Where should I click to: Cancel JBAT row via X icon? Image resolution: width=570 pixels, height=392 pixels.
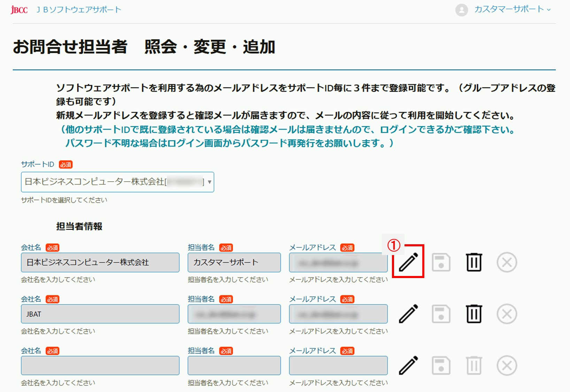tap(507, 314)
